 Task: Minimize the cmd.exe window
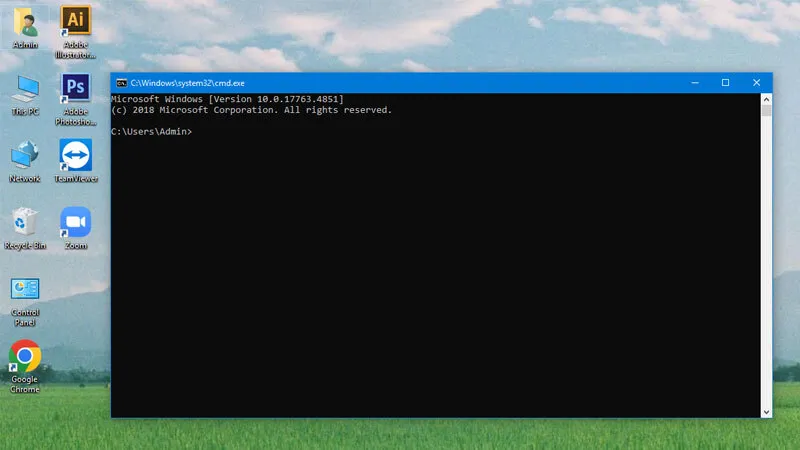[695, 83]
